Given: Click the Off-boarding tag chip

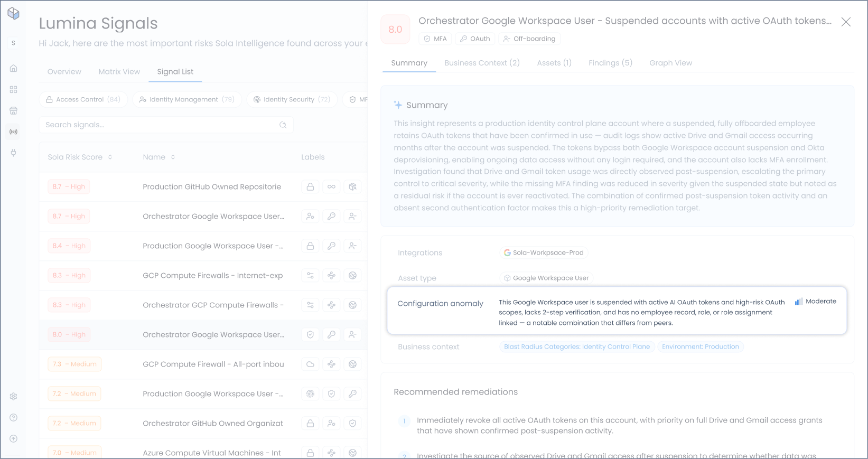Looking at the screenshot, I should (x=529, y=39).
